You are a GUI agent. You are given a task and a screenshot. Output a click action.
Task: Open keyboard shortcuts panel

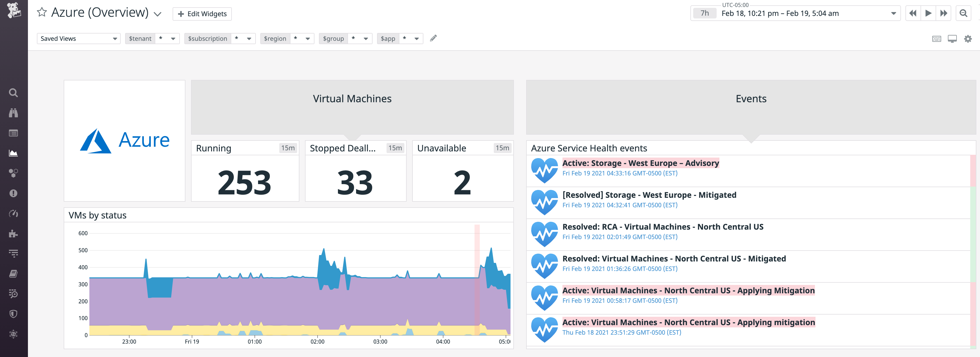coord(937,39)
